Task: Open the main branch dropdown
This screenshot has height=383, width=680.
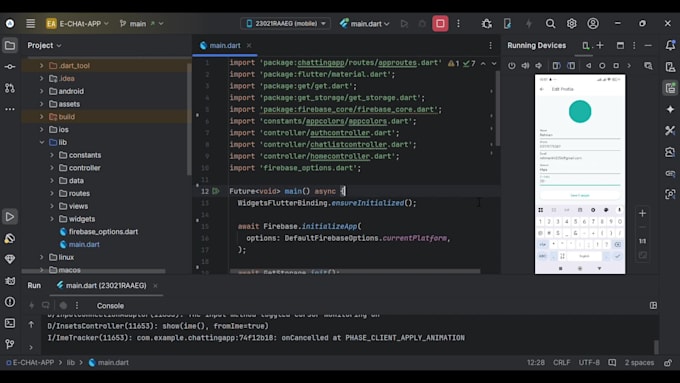Action: point(141,23)
